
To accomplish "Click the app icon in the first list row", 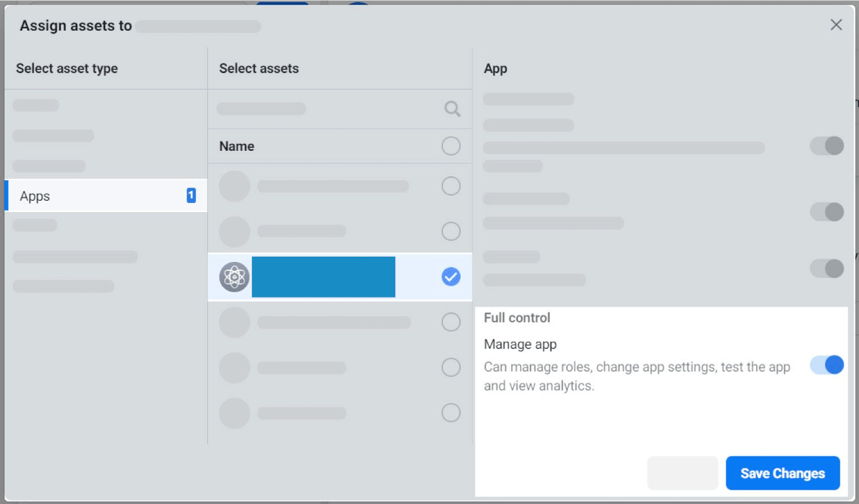I will [x=234, y=186].
